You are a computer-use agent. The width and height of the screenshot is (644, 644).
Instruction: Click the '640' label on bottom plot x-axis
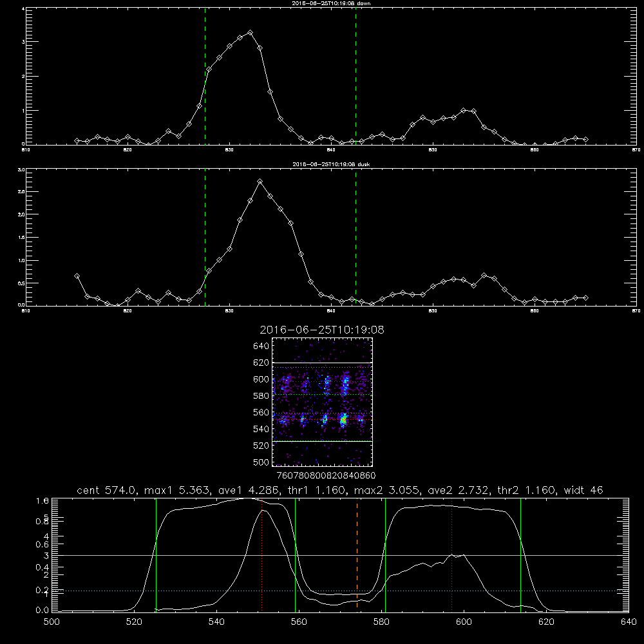(x=629, y=622)
